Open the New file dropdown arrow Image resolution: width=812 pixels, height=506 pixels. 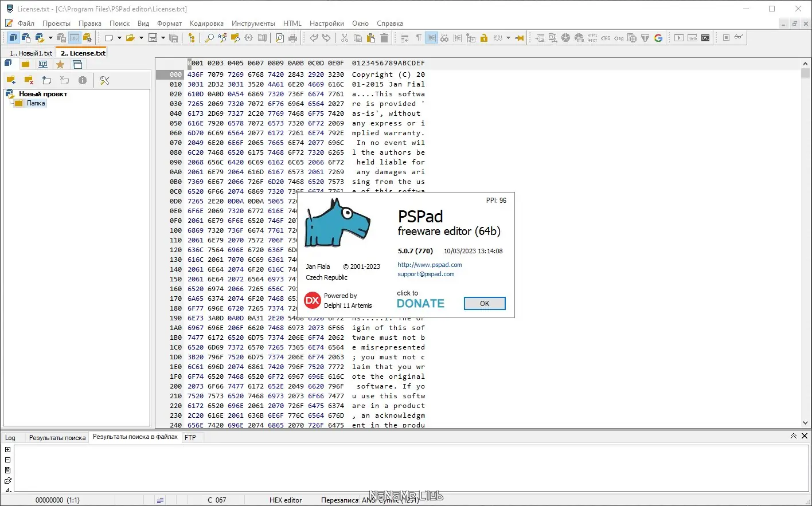click(119, 38)
